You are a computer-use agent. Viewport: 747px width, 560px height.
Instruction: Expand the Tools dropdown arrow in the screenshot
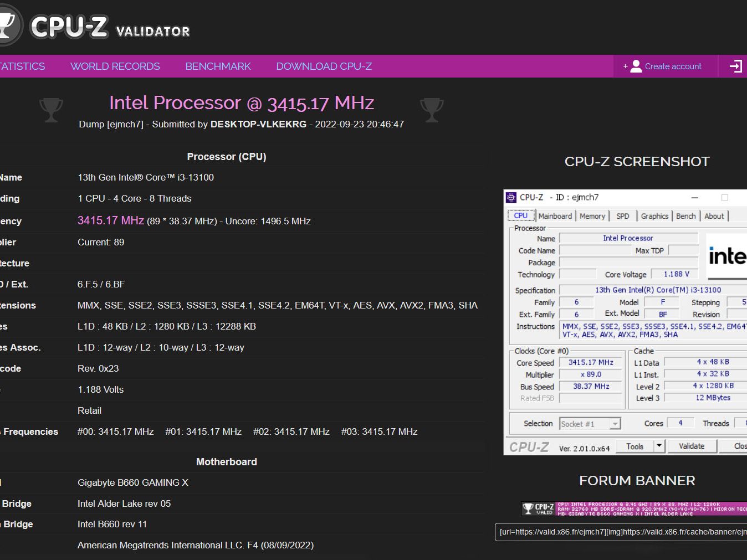(659, 446)
